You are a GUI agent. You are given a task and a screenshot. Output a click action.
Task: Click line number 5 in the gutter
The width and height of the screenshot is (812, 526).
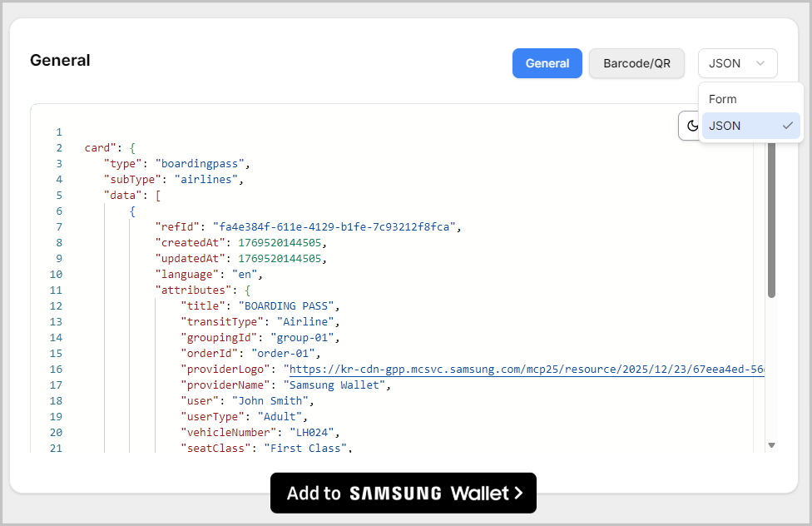(x=58, y=196)
